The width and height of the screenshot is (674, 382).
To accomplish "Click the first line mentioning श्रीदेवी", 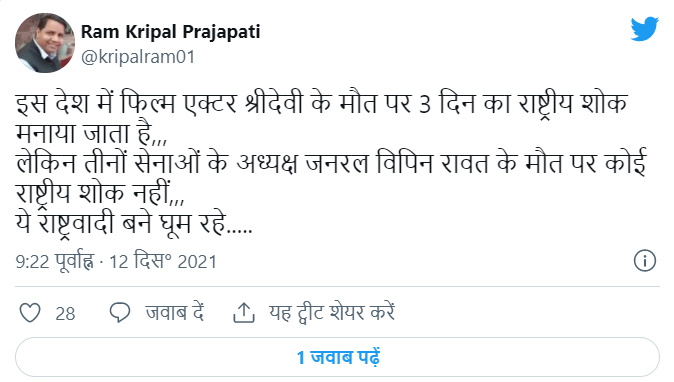I will [322, 104].
